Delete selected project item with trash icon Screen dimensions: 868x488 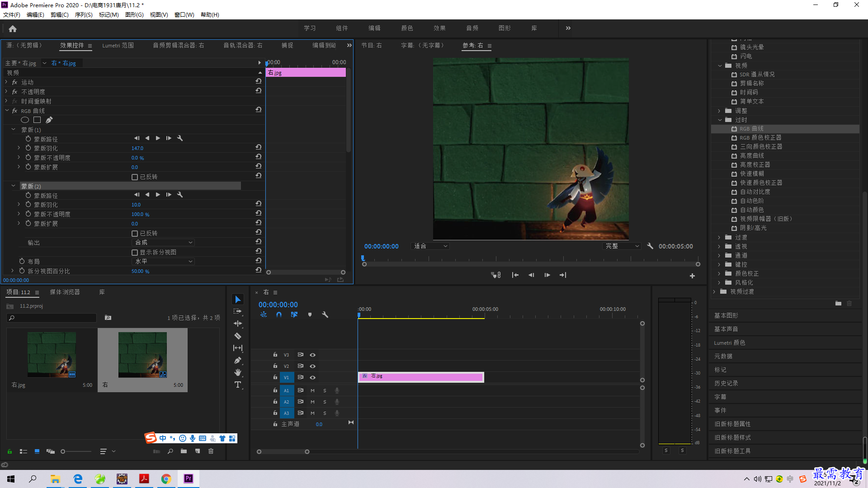tap(211, 451)
